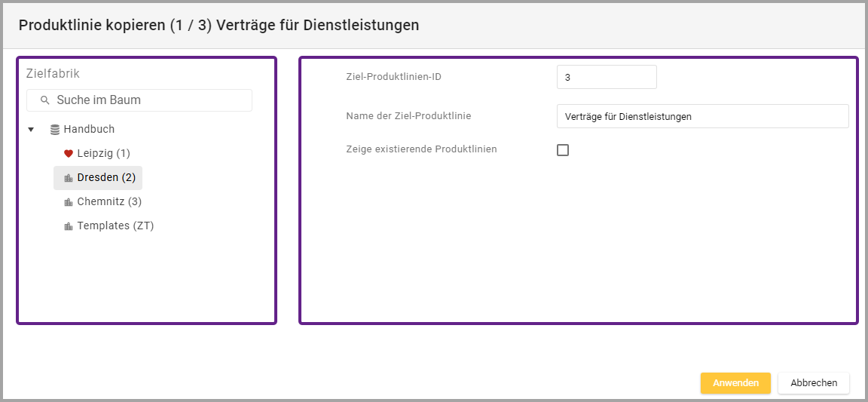This screenshot has width=868, height=402.
Task: Click the factory icon beside Chemnitz
Action: pos(69,202)
